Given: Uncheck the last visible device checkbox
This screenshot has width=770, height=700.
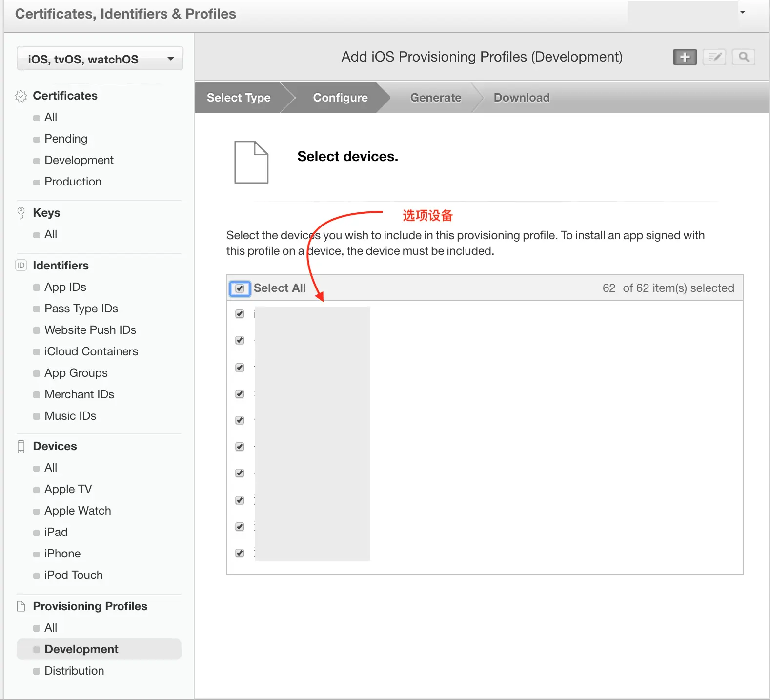Looking at the screenshot, I should [240, 553].
